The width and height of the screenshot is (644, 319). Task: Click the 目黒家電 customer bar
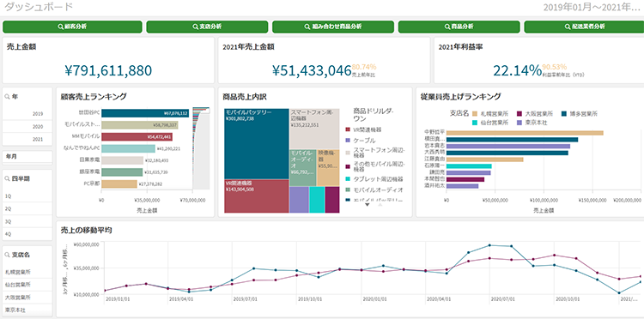click(122, 160)
